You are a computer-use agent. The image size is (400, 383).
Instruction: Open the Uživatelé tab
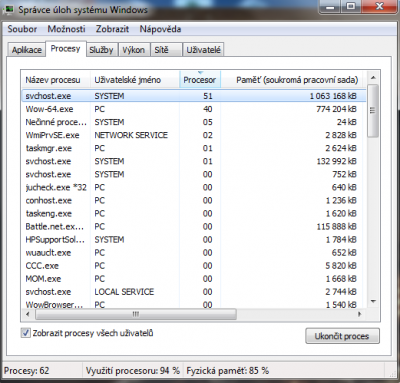coord(203,50)
